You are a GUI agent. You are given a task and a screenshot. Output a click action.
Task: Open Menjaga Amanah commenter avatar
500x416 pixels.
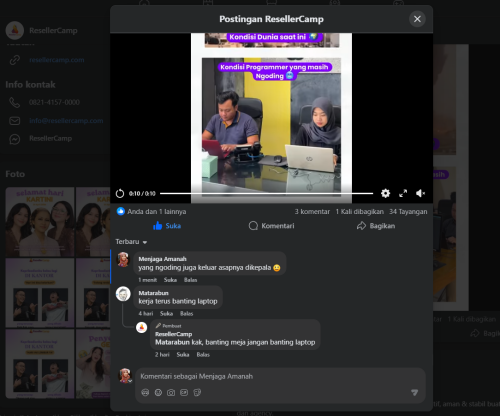[123, 259]
